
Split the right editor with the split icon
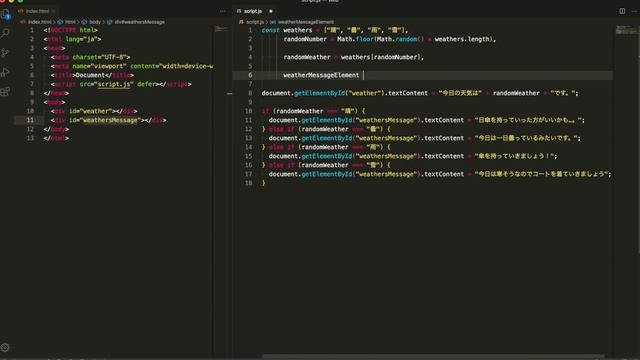[x=622, y=11]
